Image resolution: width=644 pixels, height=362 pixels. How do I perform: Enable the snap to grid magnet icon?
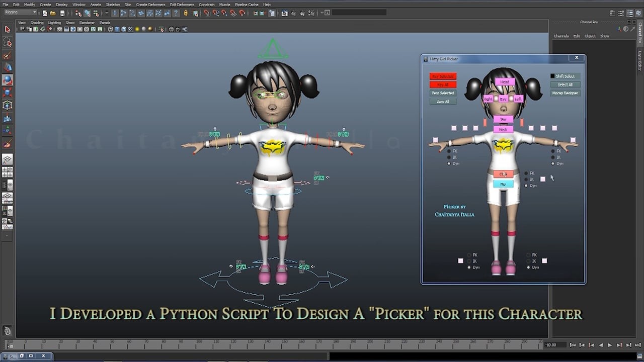[206, 12]
